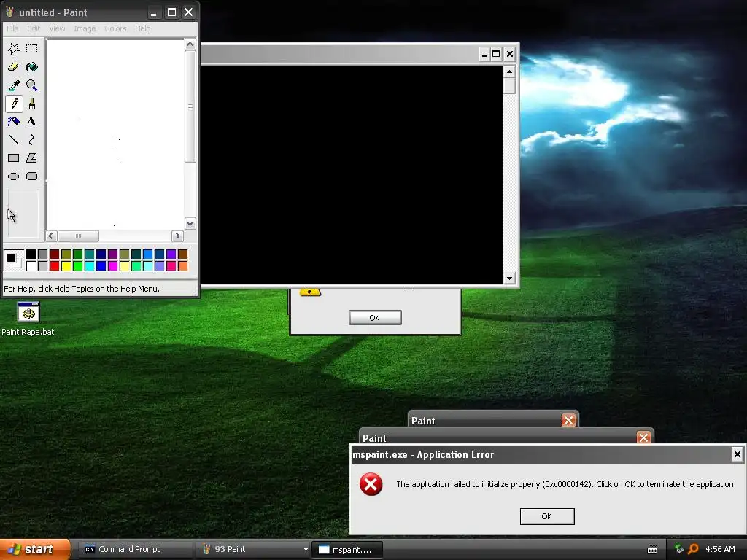Select the Polygon shape tool

point(31,158)
